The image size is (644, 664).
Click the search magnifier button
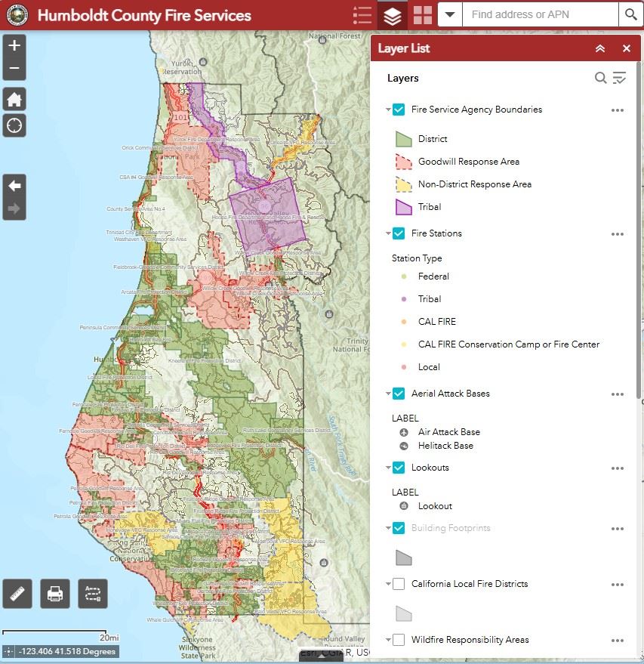coord(630,15)
